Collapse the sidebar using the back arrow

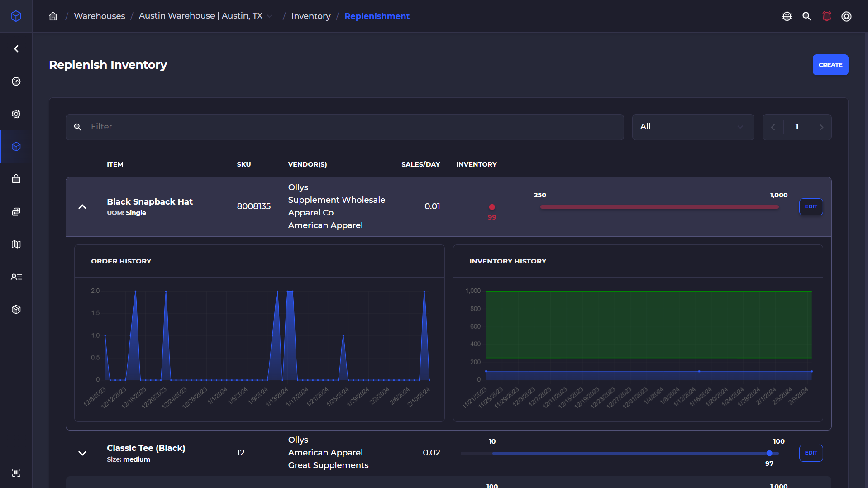(x=16, y=48)
